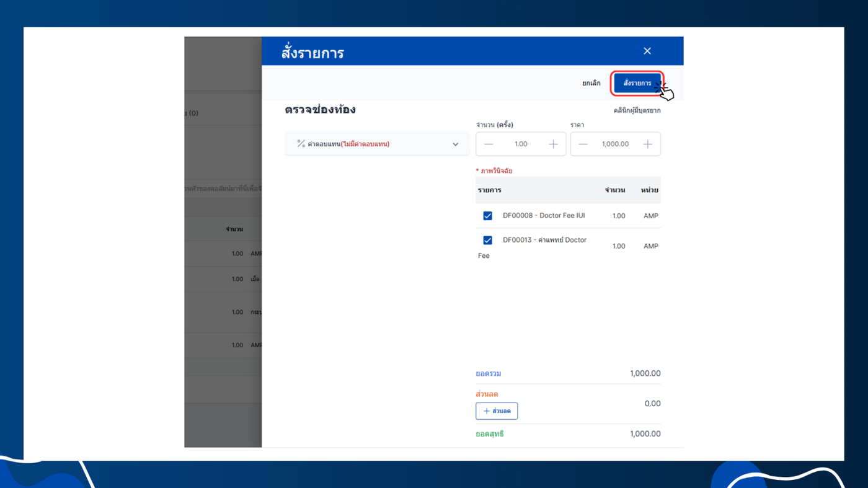Screen dimensions: 868x488
Task: Click the blue สั่งรายการ confirm button
Action: (x=637, y=83)
